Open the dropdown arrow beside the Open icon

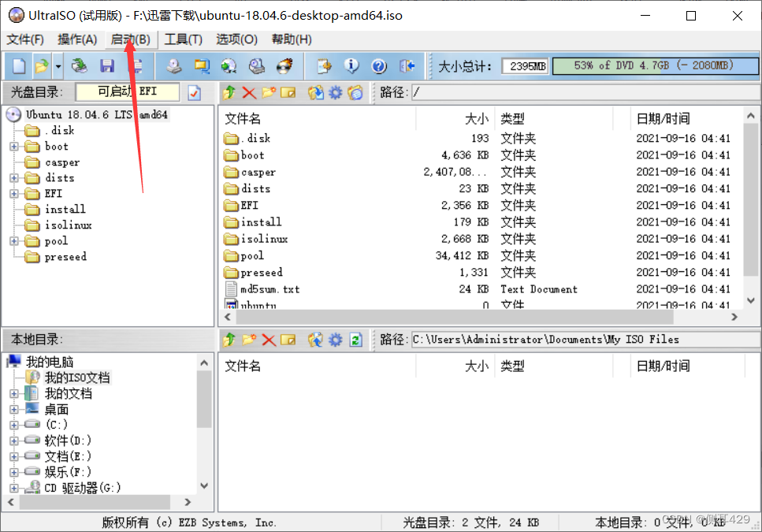[58, 66]
